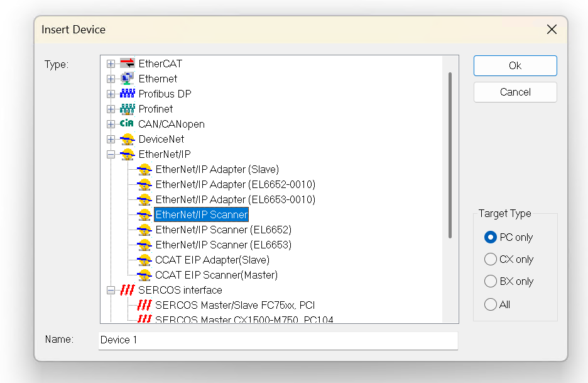Select EtherNet/IP Adapter (Slave) item
Image resolution: width=588 pixels, height=383 pixels.
coord(217,169)
